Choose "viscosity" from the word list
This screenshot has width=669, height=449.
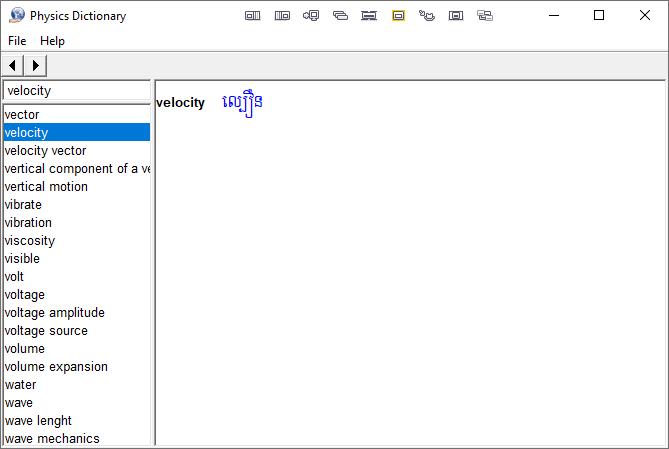pyautogui.click(x=30, y=241)
